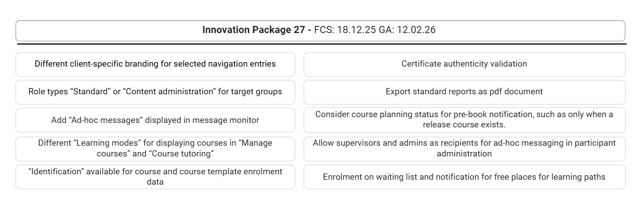
Task: Open the Certificate authenticity validation entry
Action: pyautogui.click(x=464, y=64)
